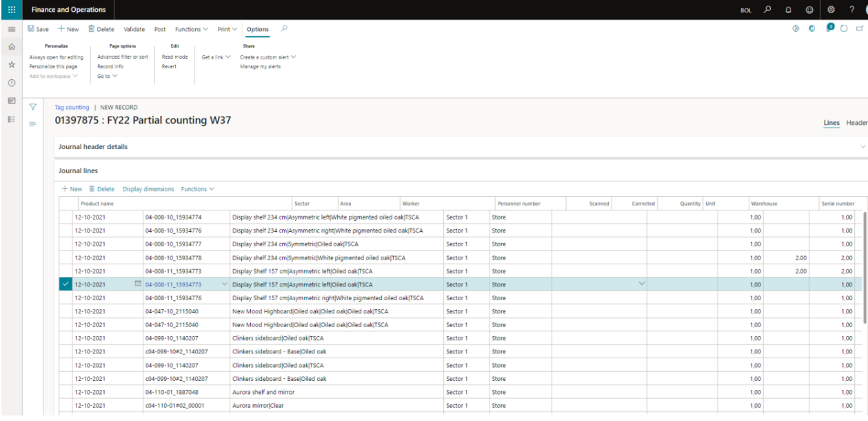Expand the Get a link dropdown
Viewport: 868px width, 421px height.
pos(216,57)
